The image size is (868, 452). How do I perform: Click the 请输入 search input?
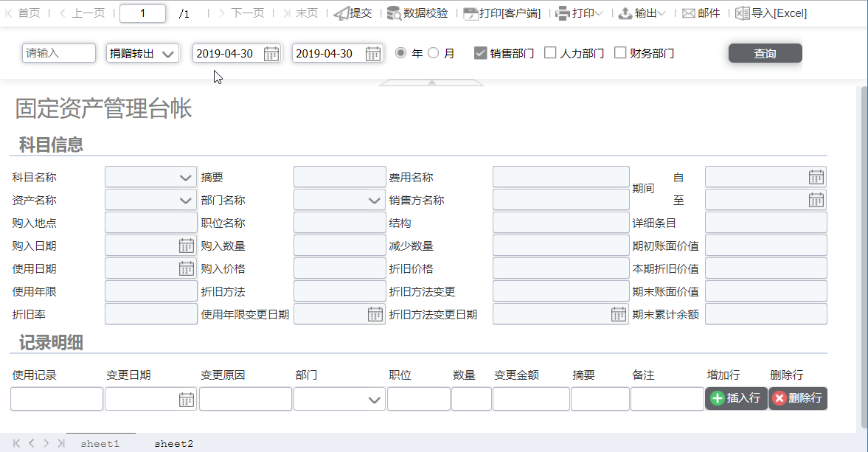(x=59, y=53)
